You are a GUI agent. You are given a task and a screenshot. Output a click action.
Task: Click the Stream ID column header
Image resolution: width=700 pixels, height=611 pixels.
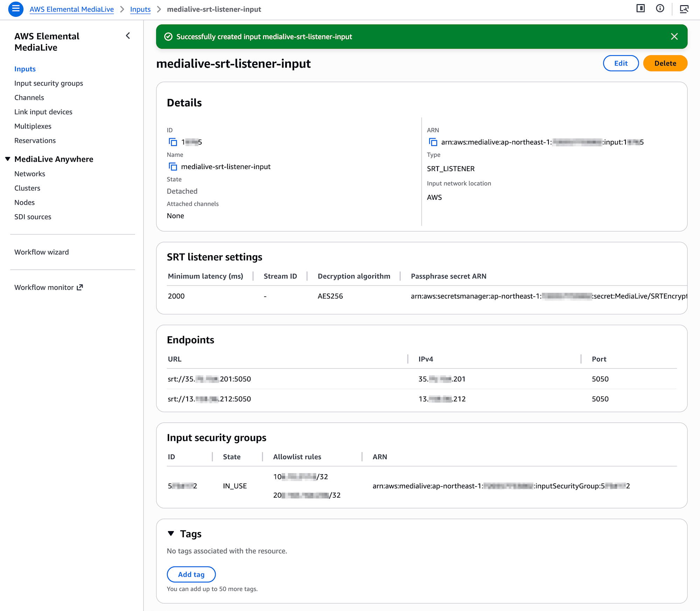[280, 276]
